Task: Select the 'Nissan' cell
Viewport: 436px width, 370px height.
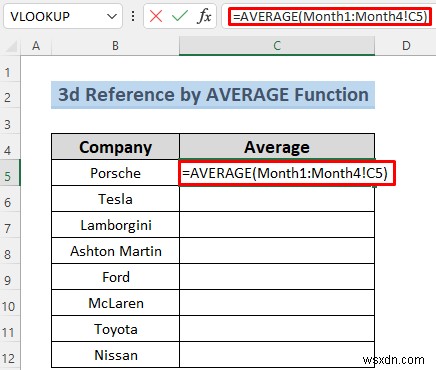Action: (115, 355)
